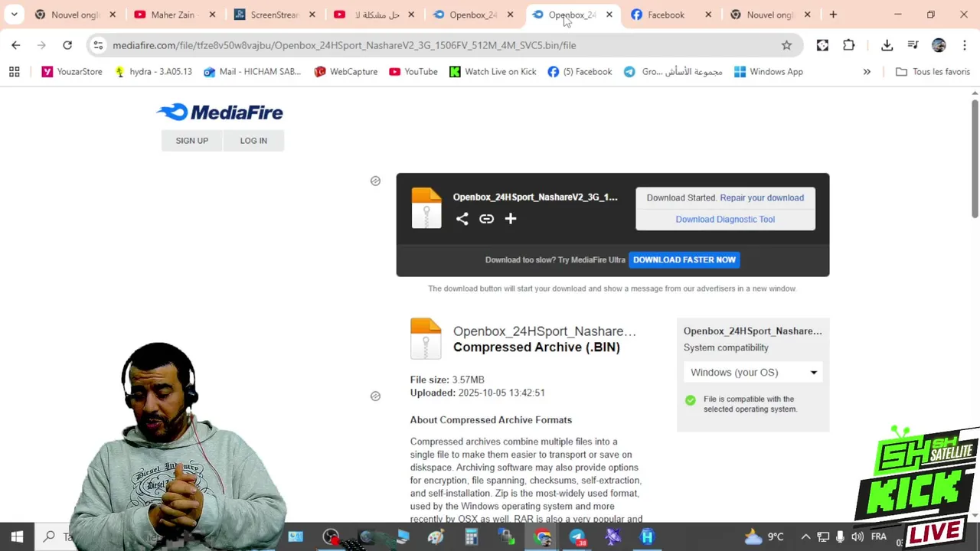Click the copy link icon in download box
Screen dimensions: 980x551
[x=486, y=219]
